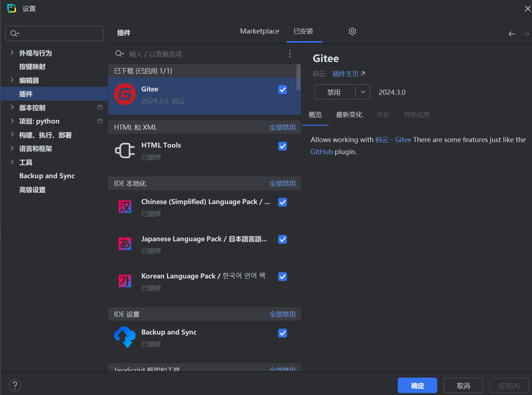Expand the 项目: python tree node

tap(12, 121)
